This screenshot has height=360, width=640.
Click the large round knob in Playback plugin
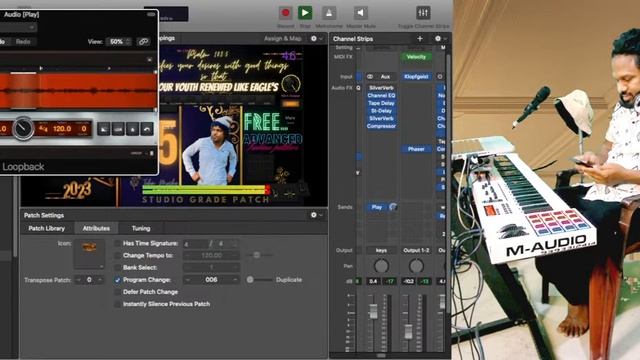tap(23, 129)
